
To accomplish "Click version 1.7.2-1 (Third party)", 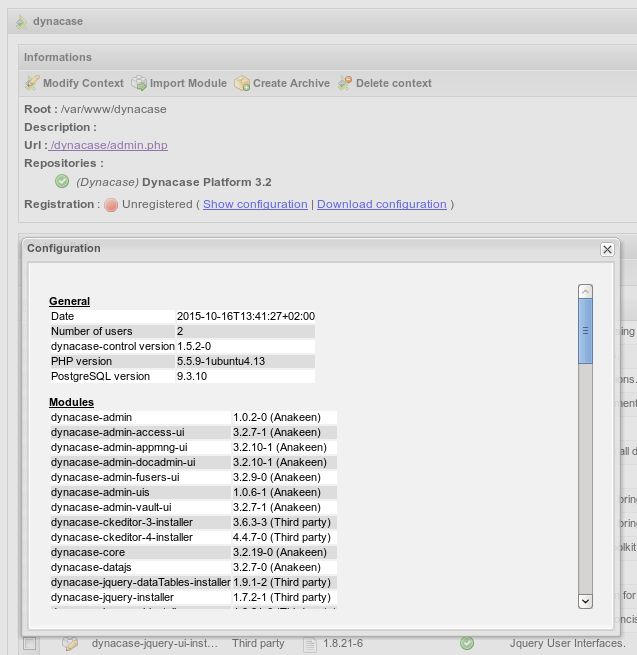I will pos(282,598).
